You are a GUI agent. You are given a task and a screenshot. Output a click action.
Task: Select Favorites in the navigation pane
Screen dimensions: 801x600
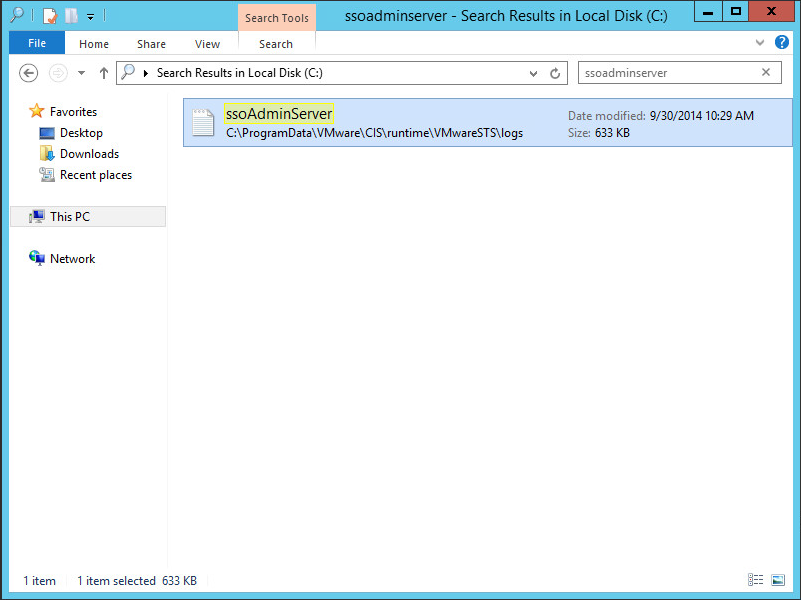[x=73, y=111]
